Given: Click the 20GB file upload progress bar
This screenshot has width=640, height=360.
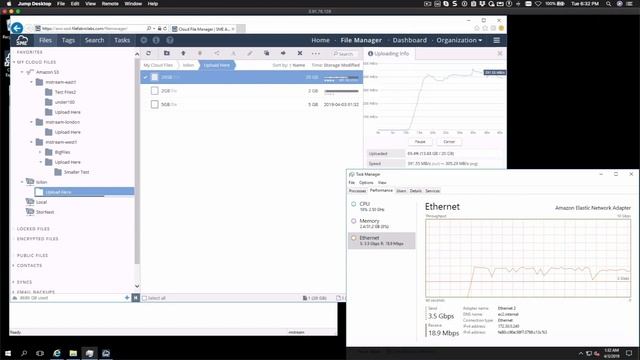Looking at the screenshot, I should (341, 77).
